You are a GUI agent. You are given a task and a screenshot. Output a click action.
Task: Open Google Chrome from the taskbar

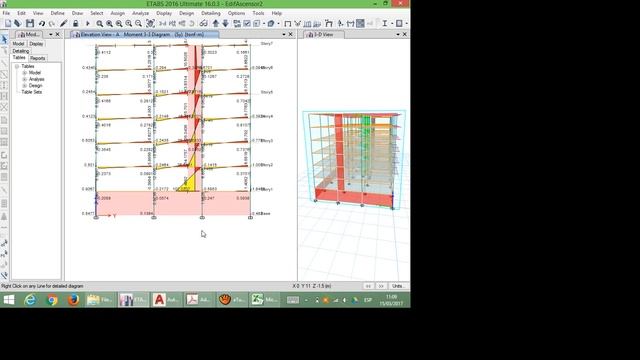click(x=52, y=300)
